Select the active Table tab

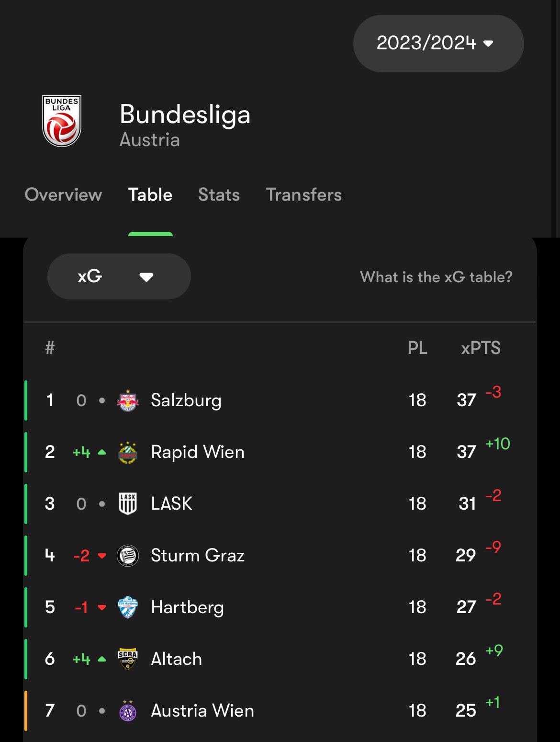150,195
